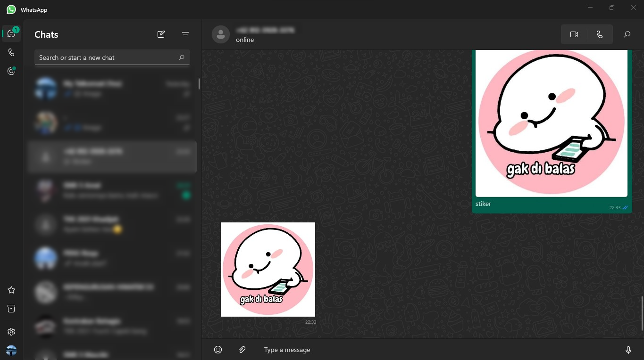This screenshot has width=644, height=360.
Task: Start a voice call with contact
Action: tap(600, 34)
